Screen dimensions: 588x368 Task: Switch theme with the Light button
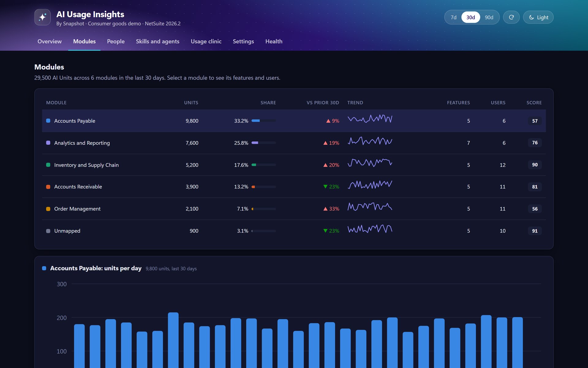[x=538, y=17]
